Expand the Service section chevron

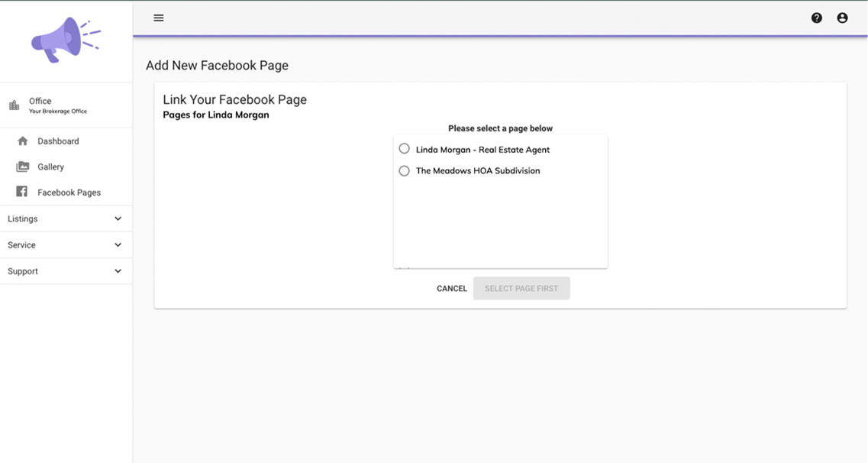(x=118, y=245)
